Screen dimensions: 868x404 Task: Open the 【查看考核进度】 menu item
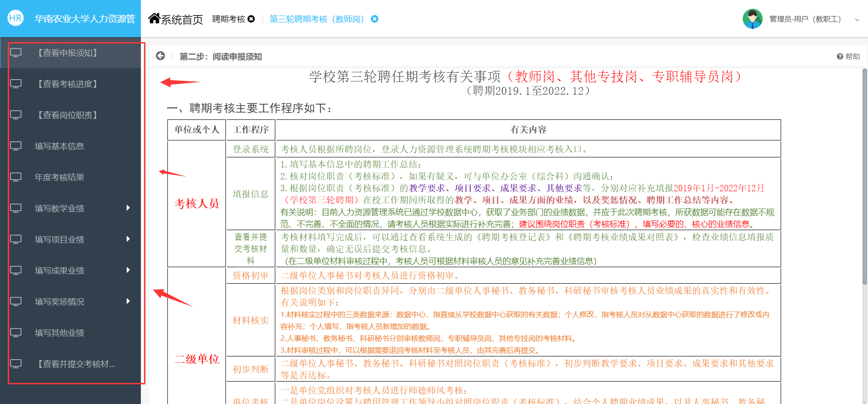[x=70, y=84]
